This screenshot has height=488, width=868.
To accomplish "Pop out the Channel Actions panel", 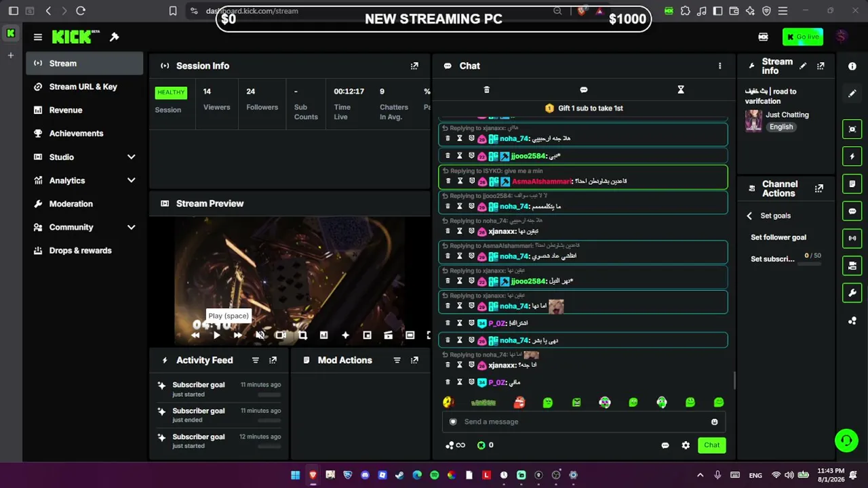I will click(x=819, y=188).
